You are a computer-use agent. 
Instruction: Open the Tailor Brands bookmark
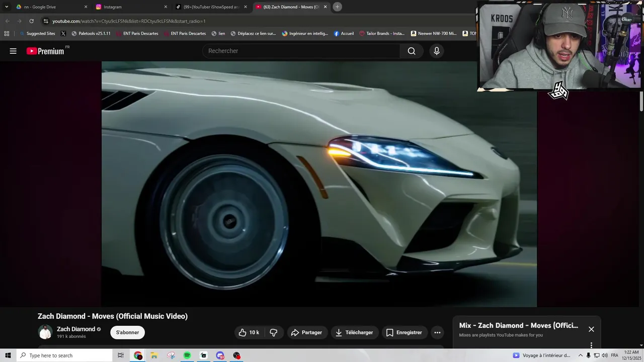pos(382,34)
